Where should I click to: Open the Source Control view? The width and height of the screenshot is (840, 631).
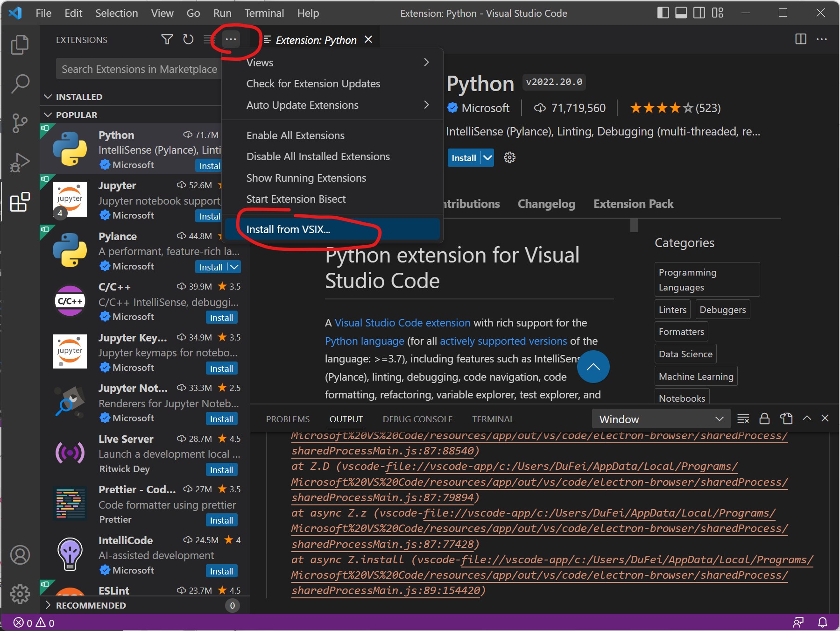[20, 124]
